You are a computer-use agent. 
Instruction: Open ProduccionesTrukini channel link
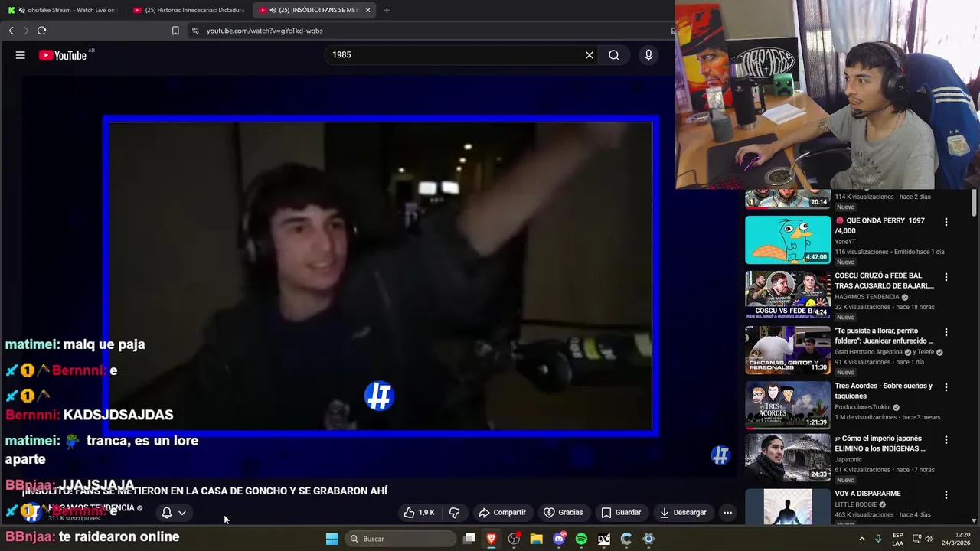pos(863,407)
